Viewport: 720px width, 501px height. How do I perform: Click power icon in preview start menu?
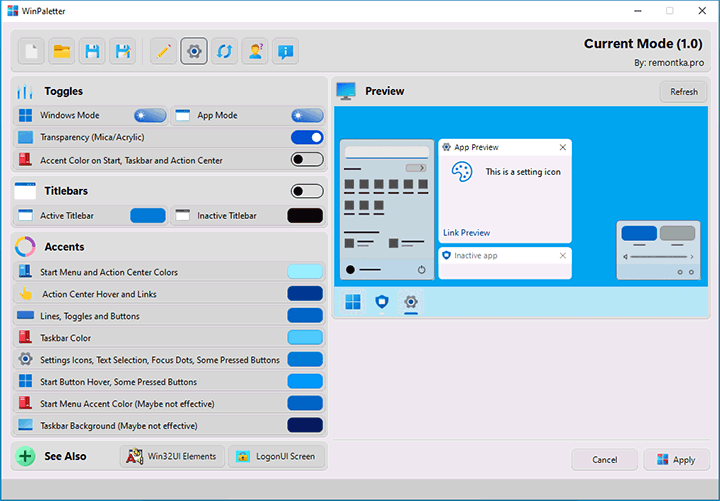[x=422, y=270]
